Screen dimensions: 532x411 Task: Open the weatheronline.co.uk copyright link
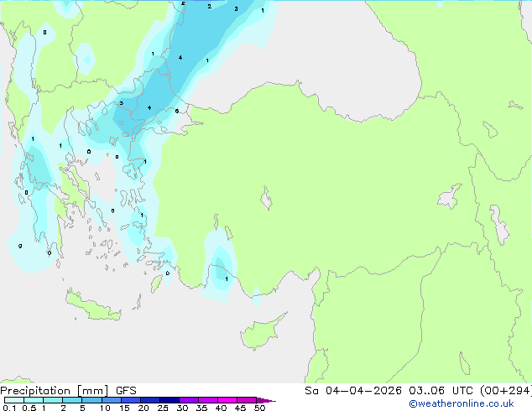tap(461, 403)
